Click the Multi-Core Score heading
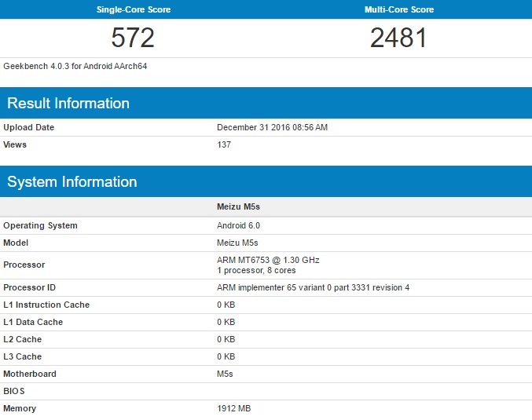This screenshot has width=532, height=420. [399, 9]
